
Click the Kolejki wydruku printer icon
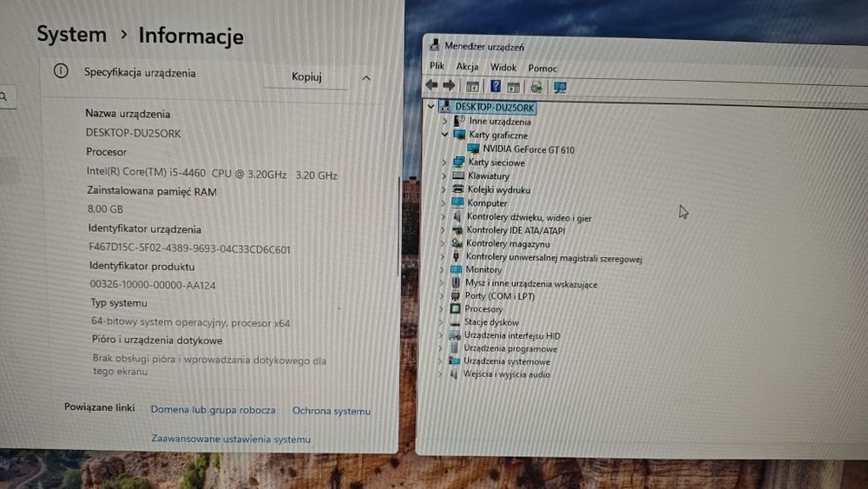click(x=457, y=188)
